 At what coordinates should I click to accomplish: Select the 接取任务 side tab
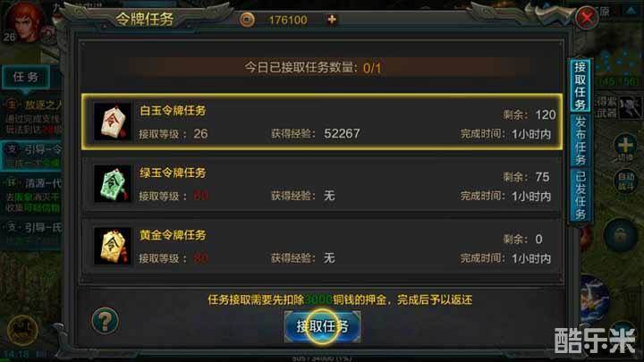click(580, 85)
